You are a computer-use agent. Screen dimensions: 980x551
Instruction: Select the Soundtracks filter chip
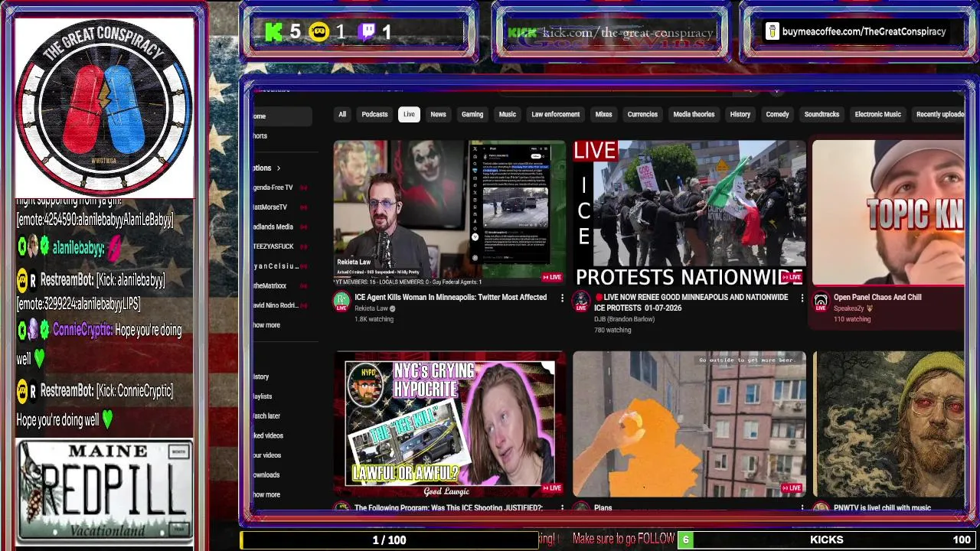click(822, 114)
